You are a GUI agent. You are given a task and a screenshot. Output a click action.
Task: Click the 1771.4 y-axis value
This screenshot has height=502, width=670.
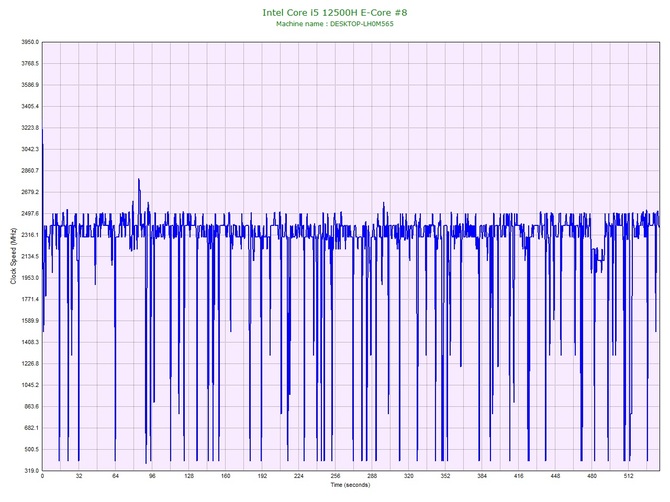(30, 299)
